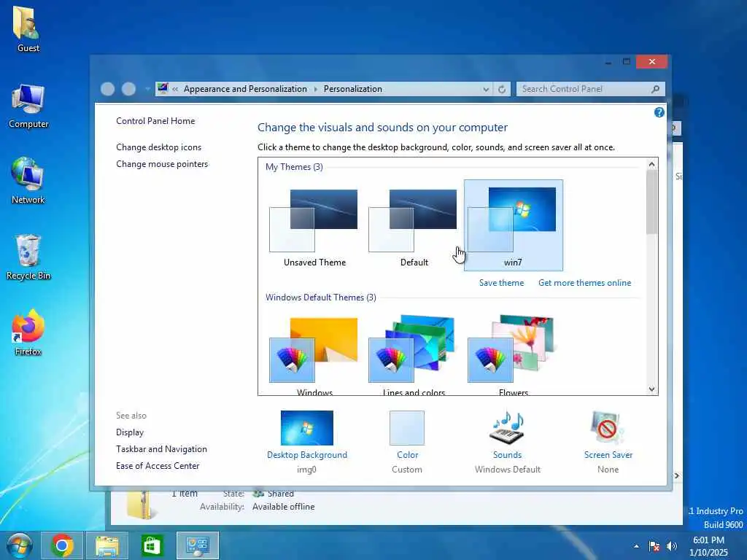Open the taskbar clock and date
The width and height of the screenshot is (747, 560).
708,546
